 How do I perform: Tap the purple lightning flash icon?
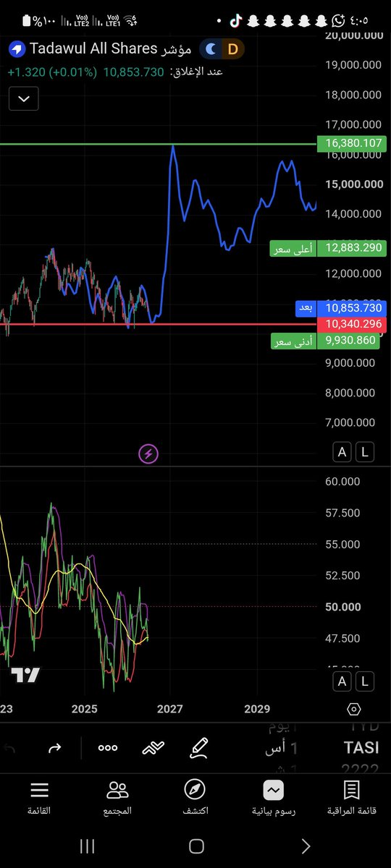[x=148, y=454]
